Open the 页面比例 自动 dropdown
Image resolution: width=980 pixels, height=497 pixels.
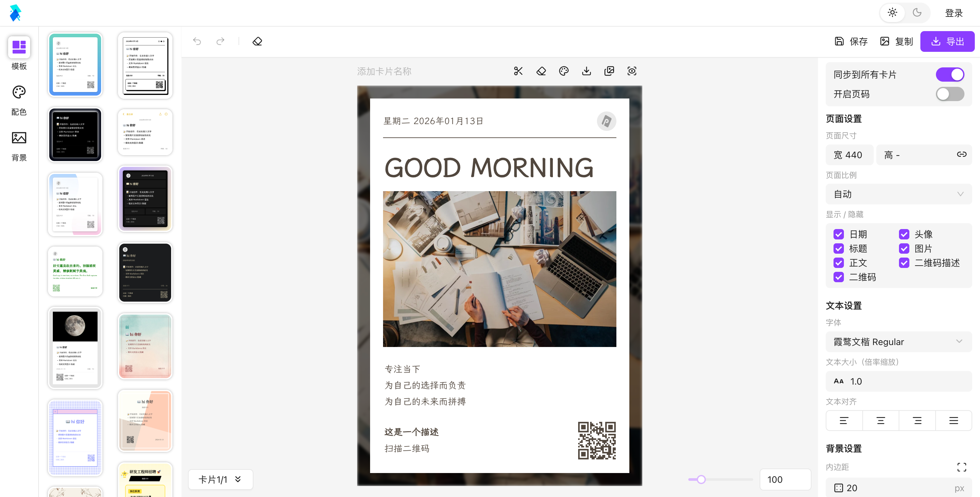pos(898,194)
